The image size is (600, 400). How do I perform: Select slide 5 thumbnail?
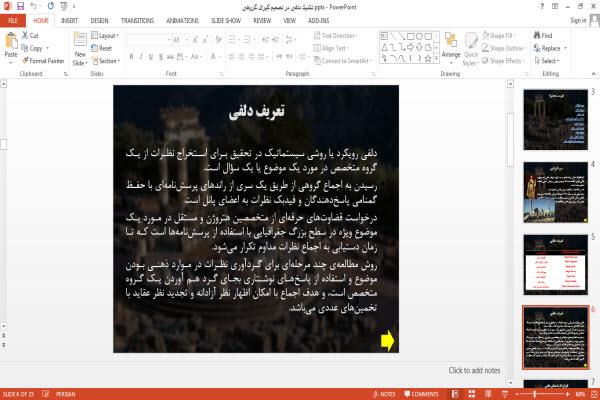pos(555,264)
